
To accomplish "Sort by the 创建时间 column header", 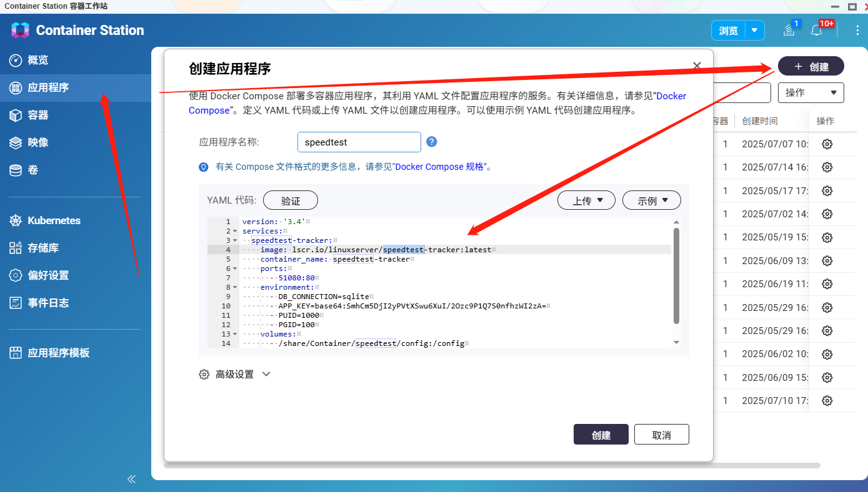I will (760, 121).
